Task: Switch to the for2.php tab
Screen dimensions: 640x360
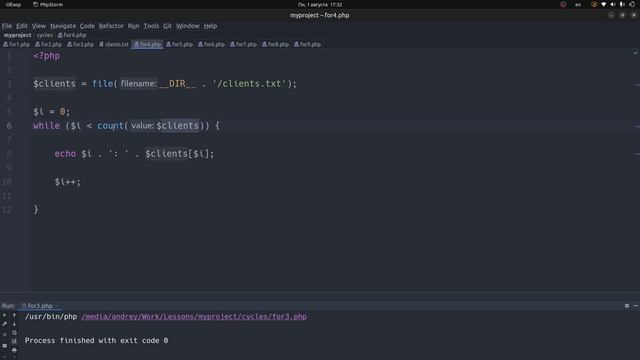Action: tap(48, 44)
